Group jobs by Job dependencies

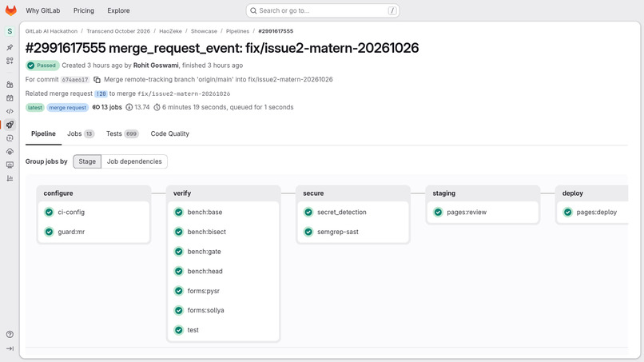click(134, 161)
